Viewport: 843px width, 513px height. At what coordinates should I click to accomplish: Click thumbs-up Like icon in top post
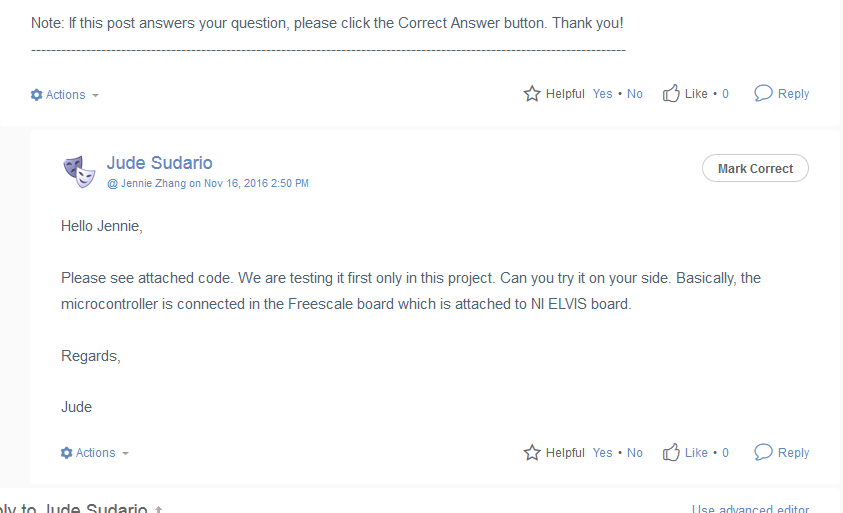click(x=671, y=94)
